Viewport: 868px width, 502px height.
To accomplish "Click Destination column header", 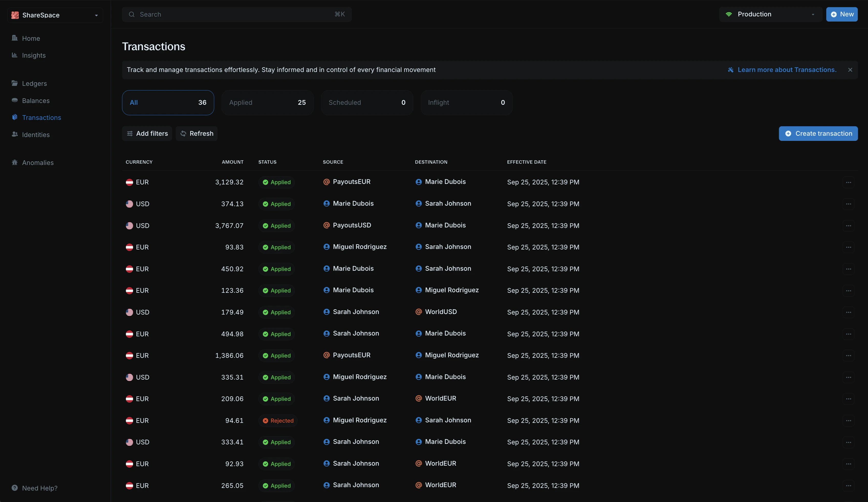I will pos(431,162).
